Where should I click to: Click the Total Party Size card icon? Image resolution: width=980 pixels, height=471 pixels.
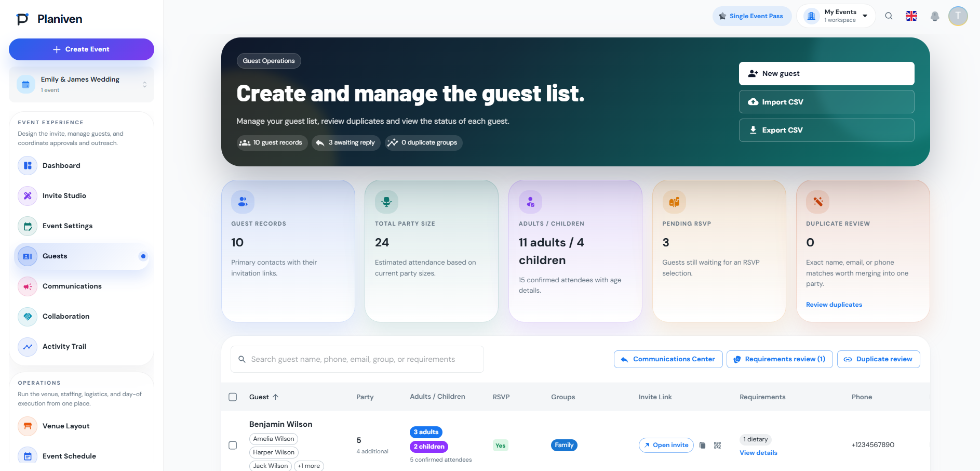[x=386, y=202]
